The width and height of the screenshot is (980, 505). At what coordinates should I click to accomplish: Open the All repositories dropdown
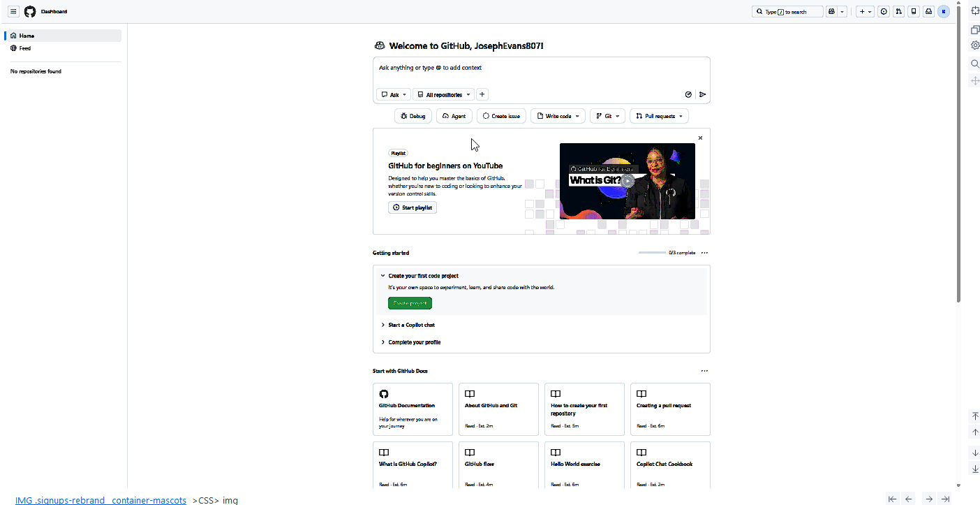click(443, 94)
